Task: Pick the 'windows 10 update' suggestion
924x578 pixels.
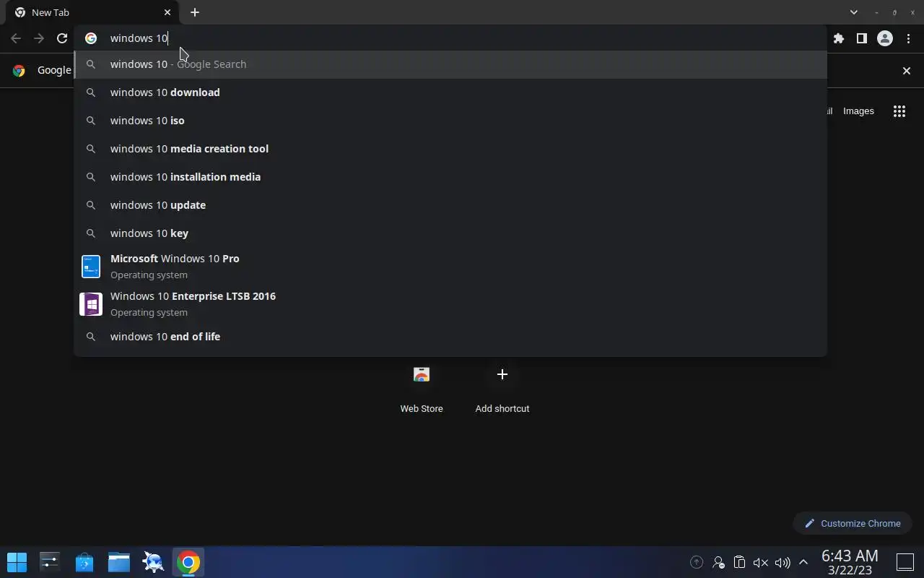Action: (x=450, y=205)
